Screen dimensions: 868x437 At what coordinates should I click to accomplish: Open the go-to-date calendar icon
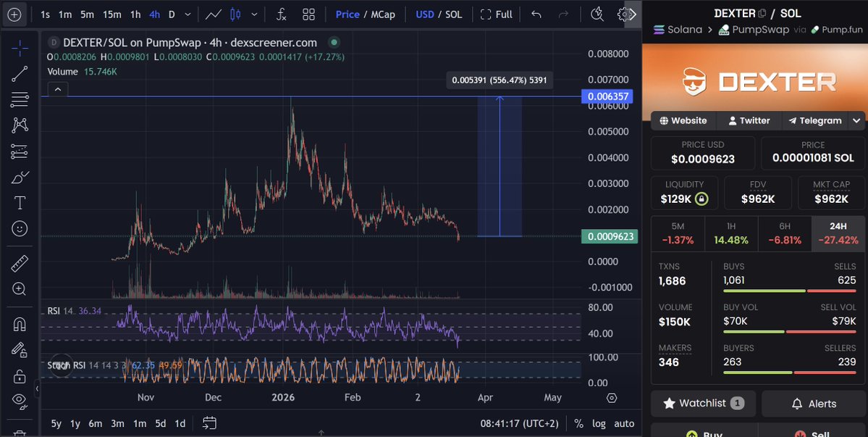[x=209, y=423]
